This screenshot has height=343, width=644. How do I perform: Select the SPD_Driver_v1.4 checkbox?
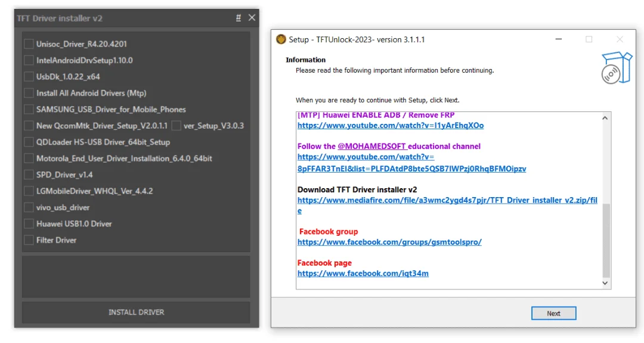click(x=29, y=175)
